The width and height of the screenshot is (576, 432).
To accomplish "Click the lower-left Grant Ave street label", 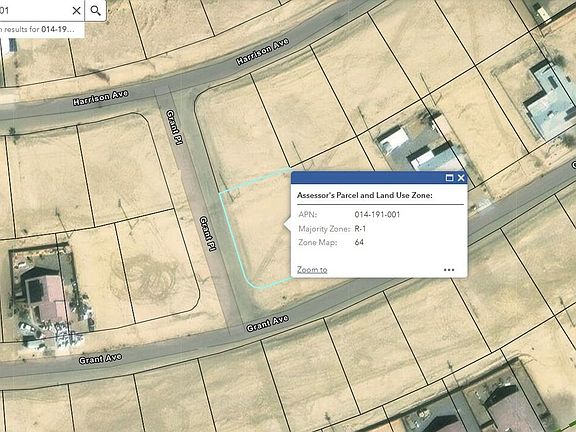I will [100, 358].
